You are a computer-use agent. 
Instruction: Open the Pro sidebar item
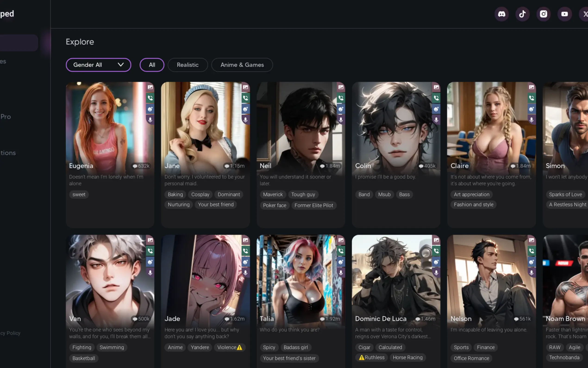click(x=6, y=117)
